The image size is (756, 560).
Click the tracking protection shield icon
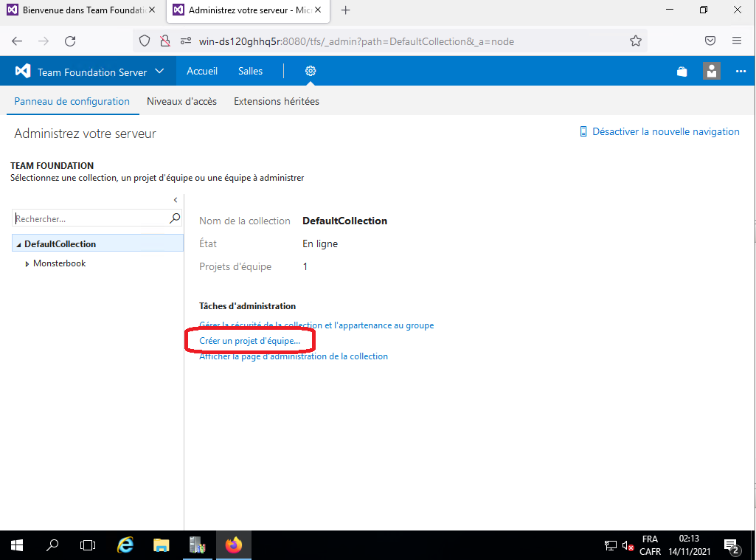click(x=144, y=41)
